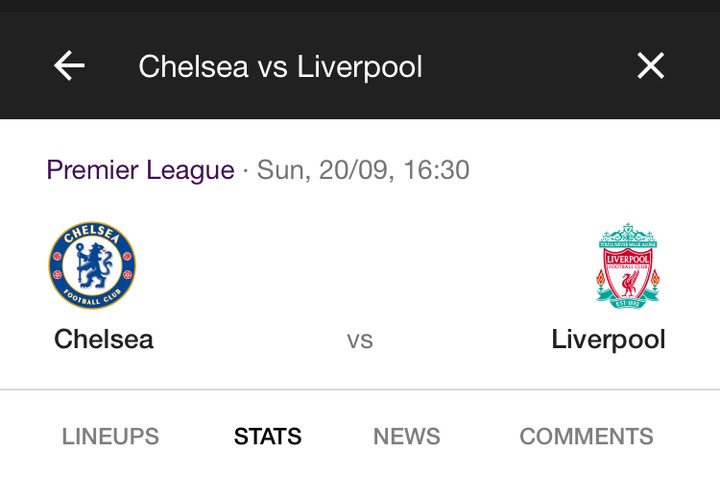The width and height of the screenshot is (720, 478).
Task: Clear the search with the X icon
Action: tap(650, 66)
